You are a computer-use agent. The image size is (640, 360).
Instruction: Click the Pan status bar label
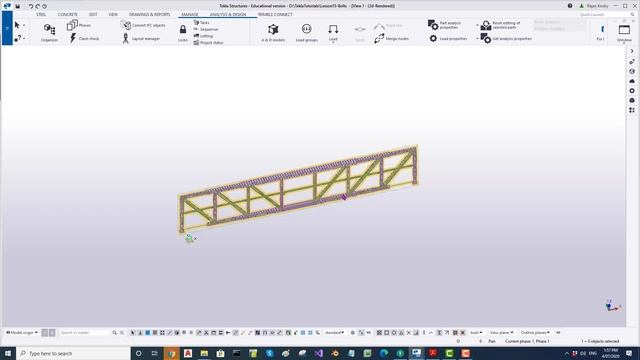pyautogui.click(x=492, y=341)
